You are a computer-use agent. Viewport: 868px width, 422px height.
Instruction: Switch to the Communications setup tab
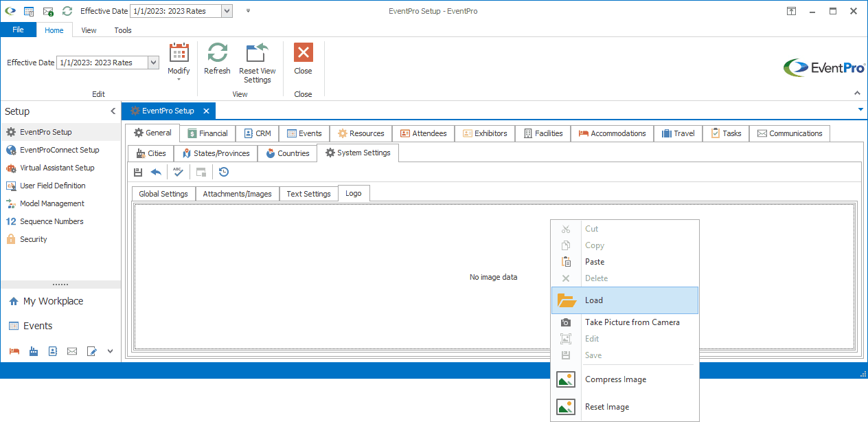790,133
